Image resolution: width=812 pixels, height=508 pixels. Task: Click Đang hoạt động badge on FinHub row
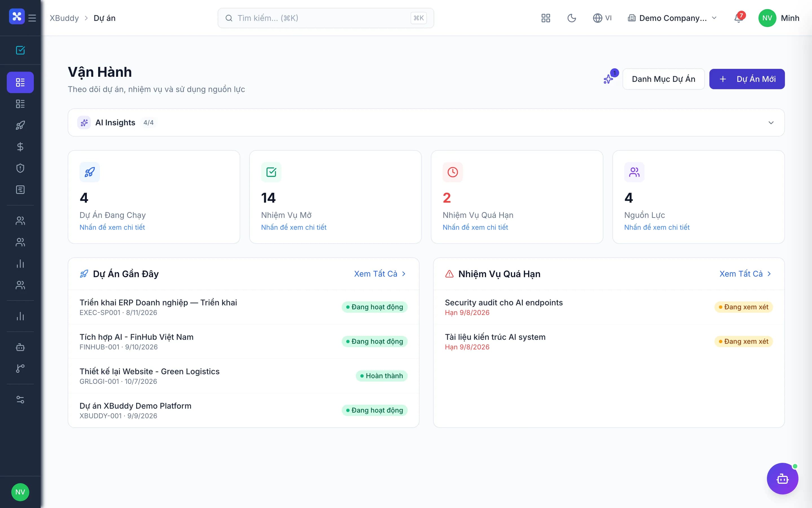(374, 341)
